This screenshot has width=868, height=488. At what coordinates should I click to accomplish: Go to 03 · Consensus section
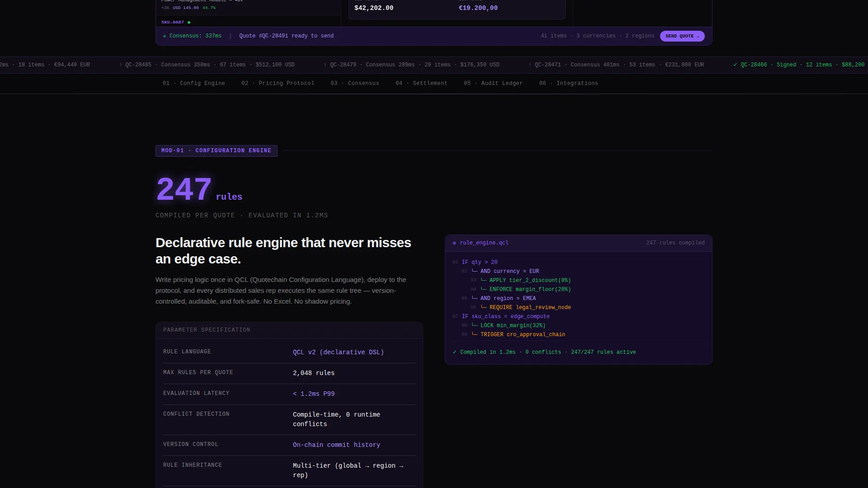click(x=355, y=83)
